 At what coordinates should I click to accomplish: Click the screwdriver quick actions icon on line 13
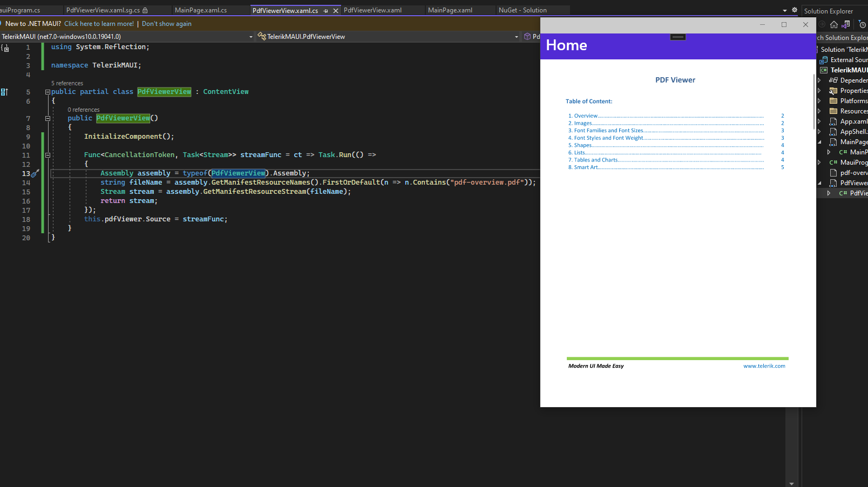[35, 173]
